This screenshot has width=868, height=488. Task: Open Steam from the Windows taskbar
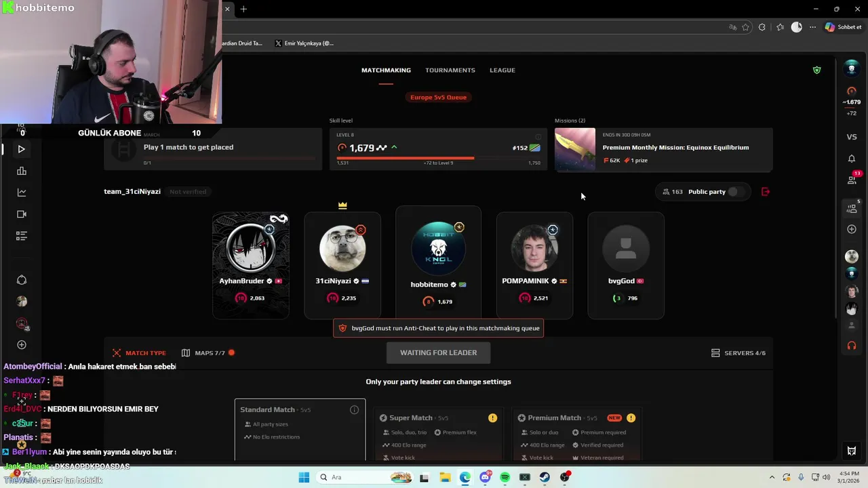[545, 477]
